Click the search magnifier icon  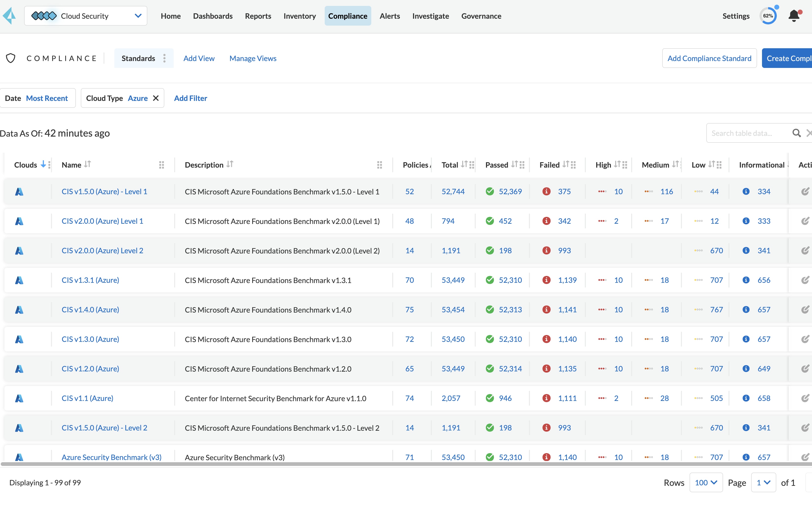pos(796,133)
